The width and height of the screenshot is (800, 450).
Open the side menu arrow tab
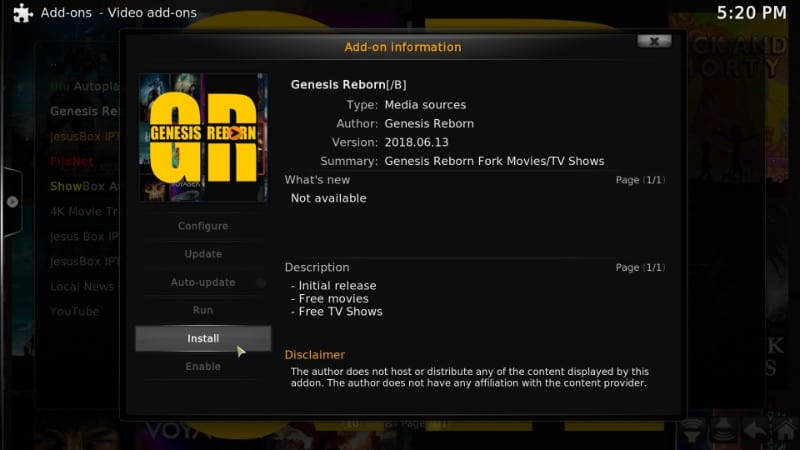[x=12, y=202]
